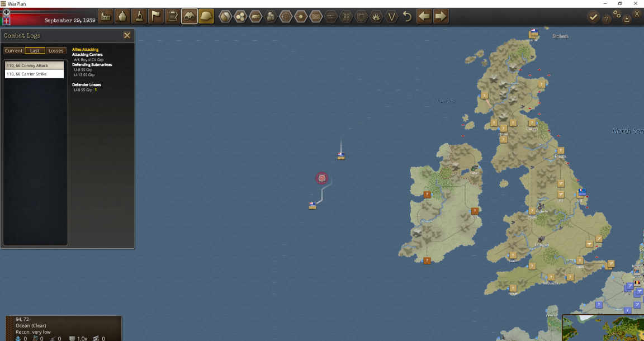Go to next unit with right arrow
The height and width of the screenshot is (341, 644).
(441, 16)
